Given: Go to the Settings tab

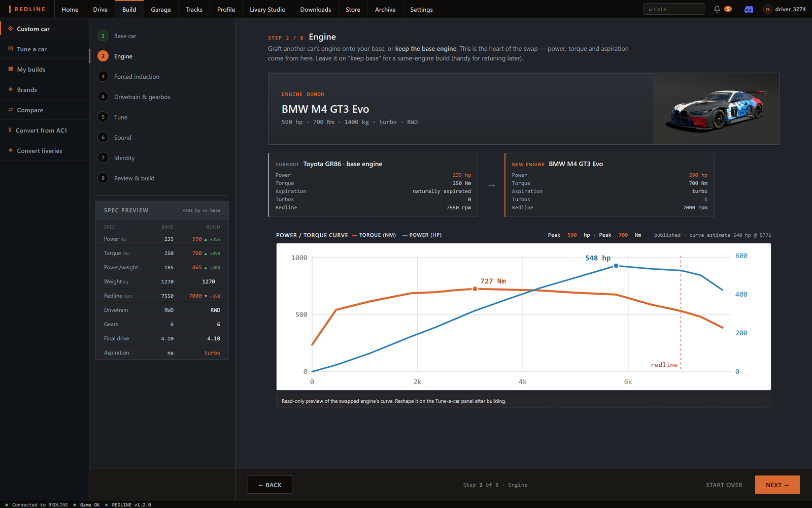Looking at the screenshot, I should coord(421,9).
